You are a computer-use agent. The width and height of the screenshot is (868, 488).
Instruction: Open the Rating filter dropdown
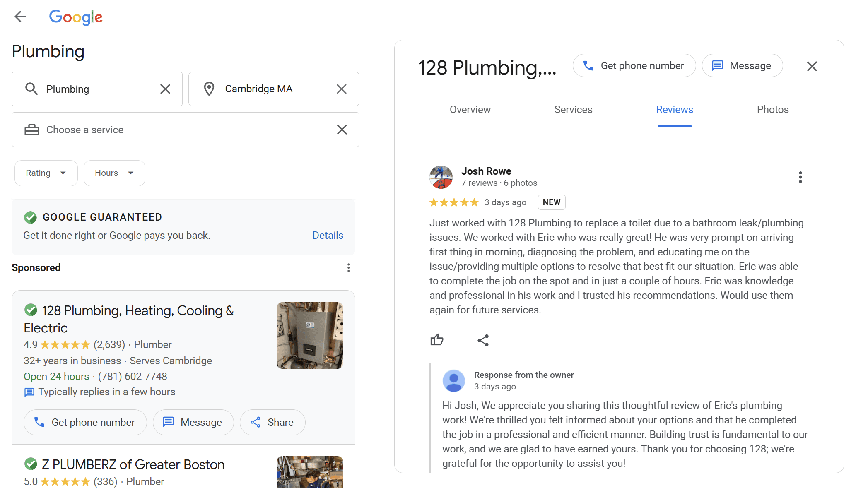coord(46,173)
